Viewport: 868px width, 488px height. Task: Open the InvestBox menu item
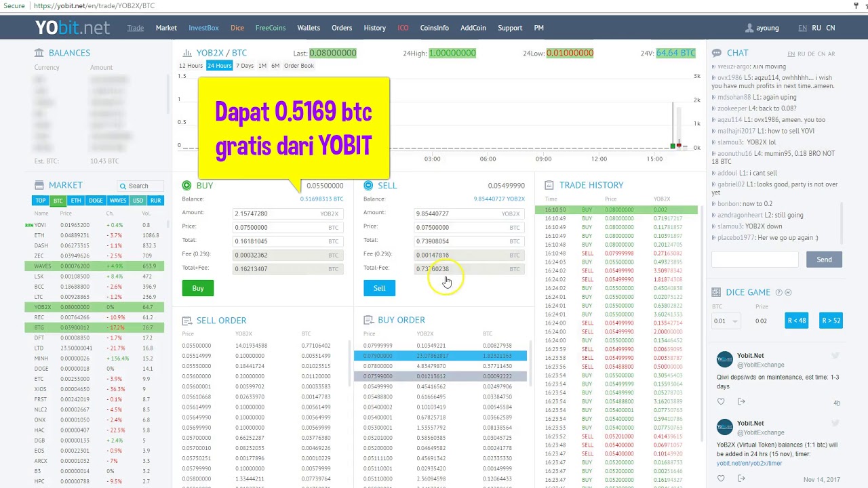pos(203,28)
